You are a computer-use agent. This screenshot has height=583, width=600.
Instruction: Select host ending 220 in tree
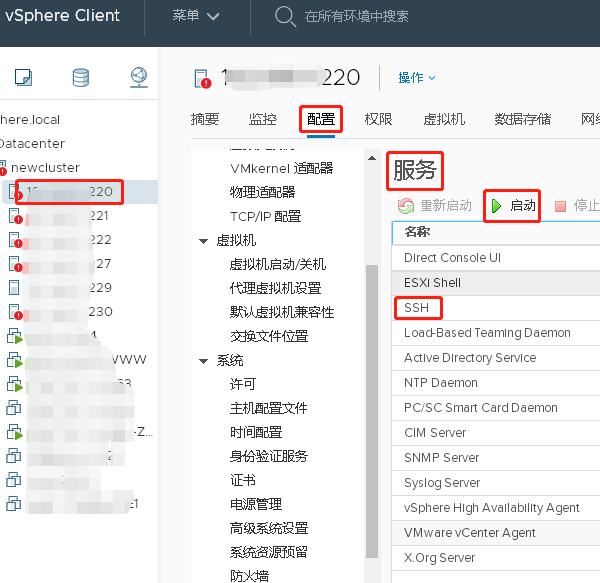tap(80, 192)
